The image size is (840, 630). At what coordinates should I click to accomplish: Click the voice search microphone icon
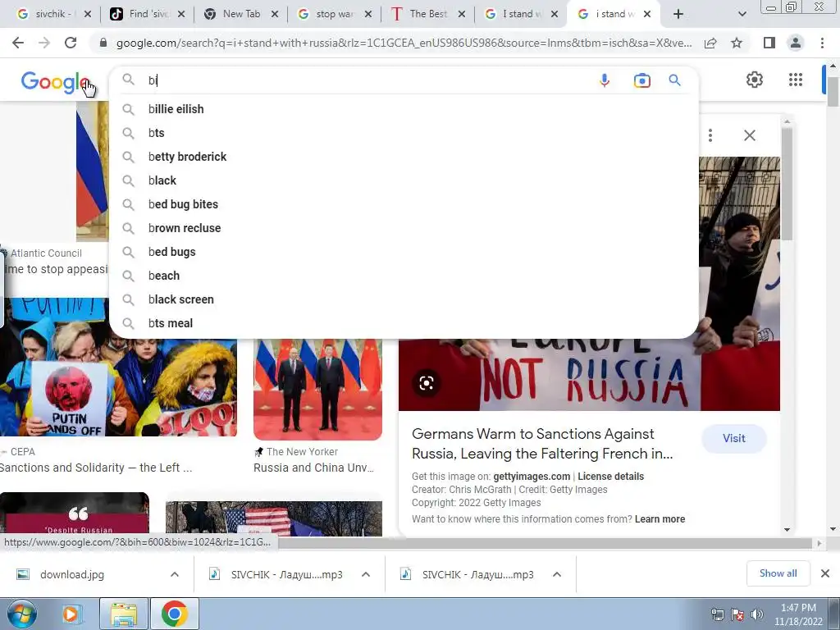[x=605, y=80]
